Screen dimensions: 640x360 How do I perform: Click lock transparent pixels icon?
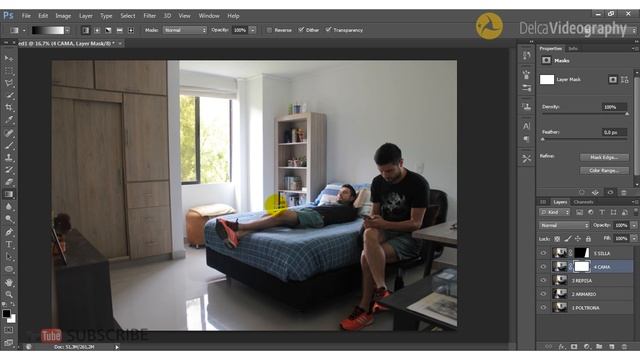click(557, 239)
